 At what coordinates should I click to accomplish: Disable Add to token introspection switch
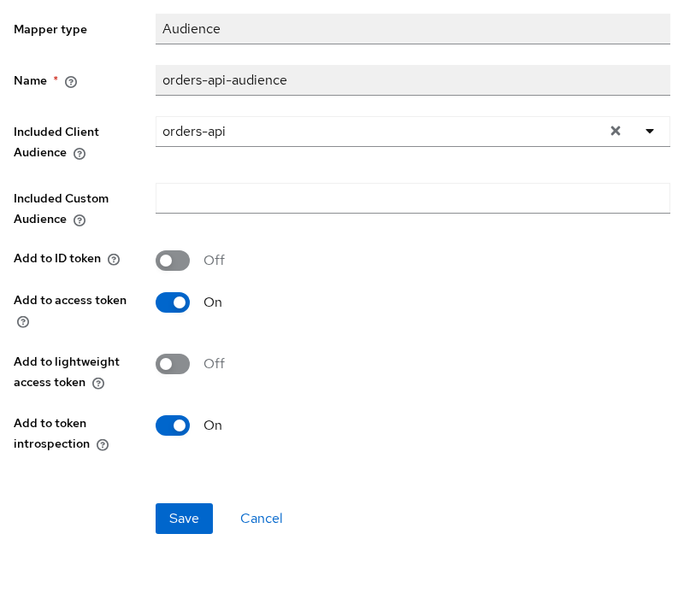pos(173,425)
